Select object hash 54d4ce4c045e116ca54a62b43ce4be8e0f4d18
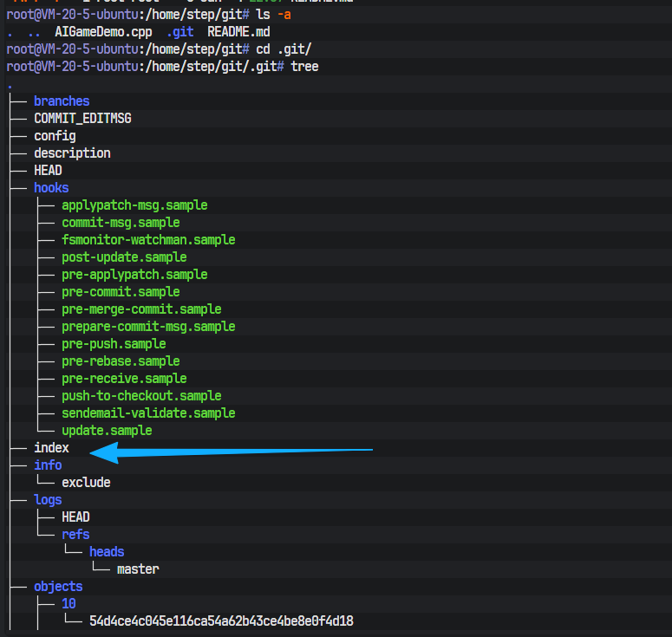 (222, 621)
